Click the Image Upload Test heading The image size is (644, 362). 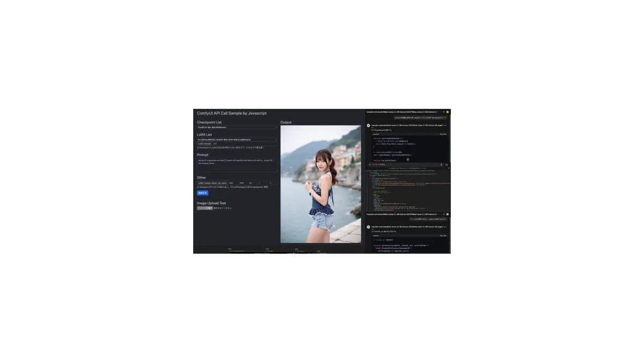point(211,203)
